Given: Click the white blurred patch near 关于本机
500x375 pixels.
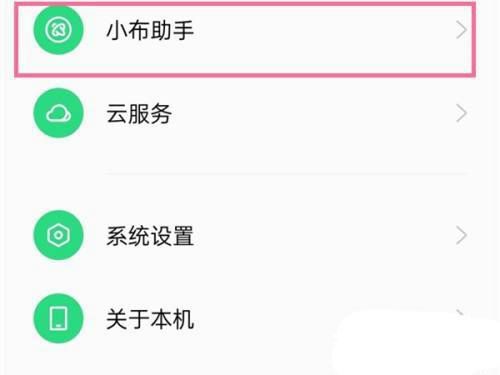Looking at the screenshot, I should click(417, 343).
